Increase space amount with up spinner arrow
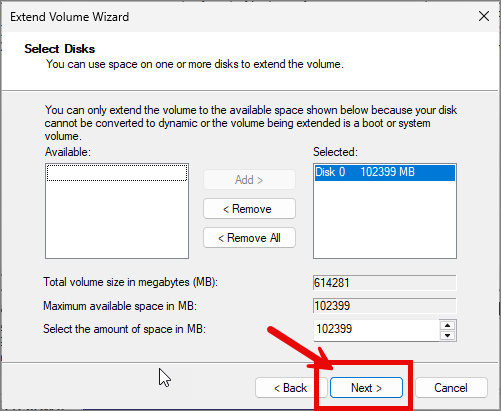The width and height of the screenshot is (501, 411). [x=447, y=325]
